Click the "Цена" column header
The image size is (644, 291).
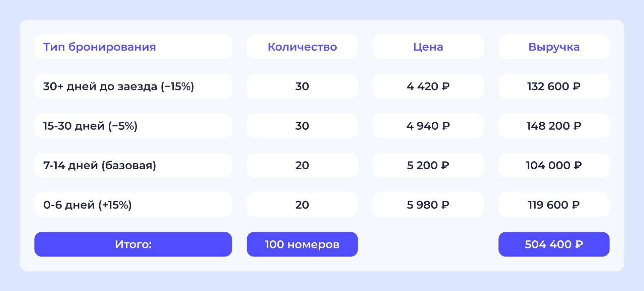point(428,47)
